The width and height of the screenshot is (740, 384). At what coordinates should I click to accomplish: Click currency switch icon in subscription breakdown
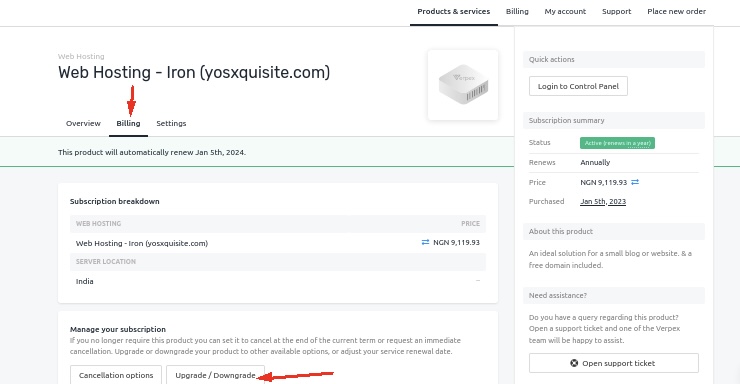pos(425,242)
